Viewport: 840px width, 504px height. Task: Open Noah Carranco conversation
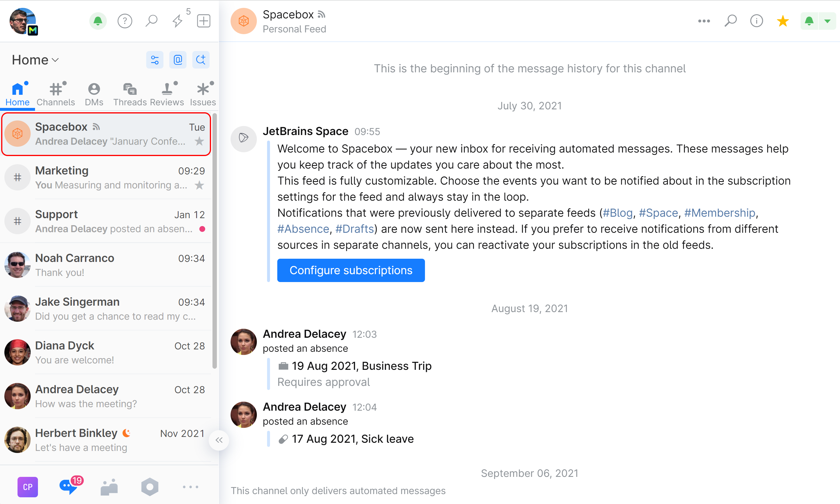(105, 265)
